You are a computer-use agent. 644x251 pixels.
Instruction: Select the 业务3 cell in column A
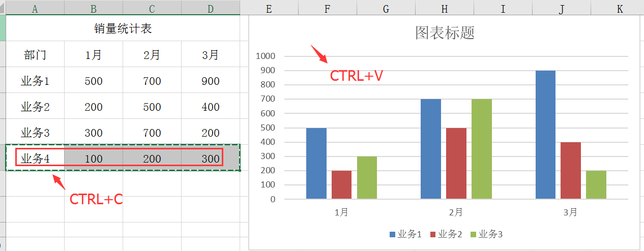[35, 132]
